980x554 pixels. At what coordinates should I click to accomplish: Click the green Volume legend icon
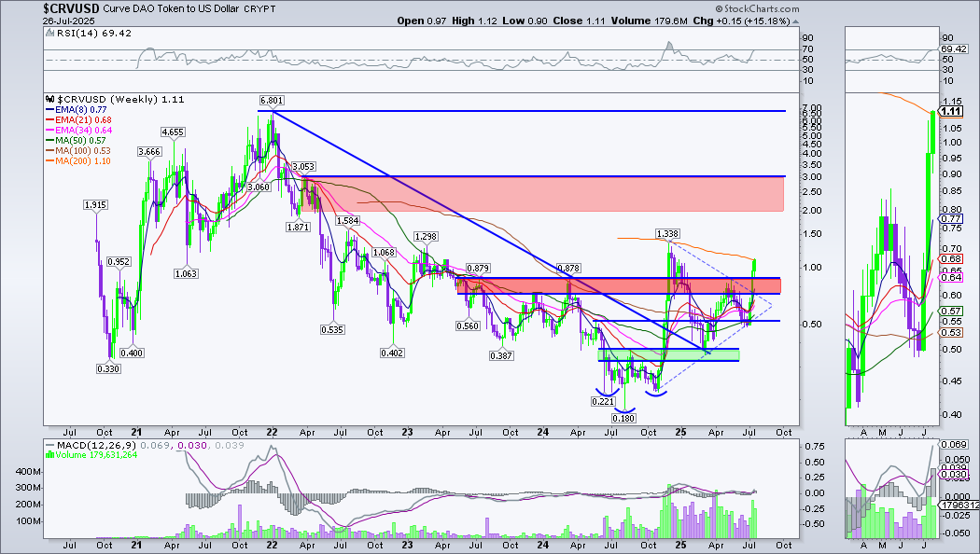pos(50,455)
